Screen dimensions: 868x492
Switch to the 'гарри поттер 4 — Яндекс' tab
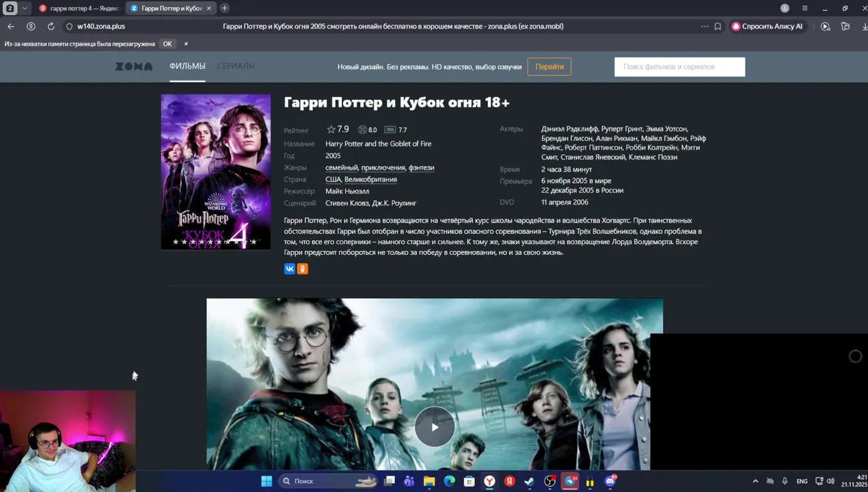point(79,8)
